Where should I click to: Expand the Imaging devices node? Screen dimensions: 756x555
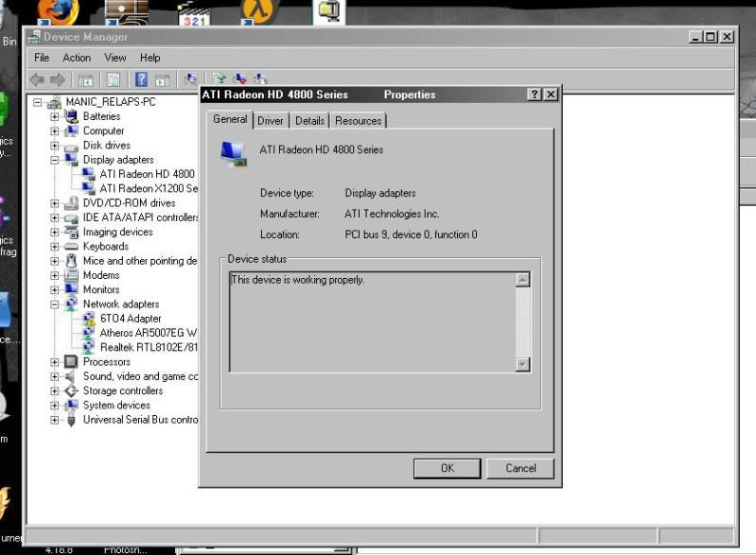pyautogui.click(x=55, y=233)
